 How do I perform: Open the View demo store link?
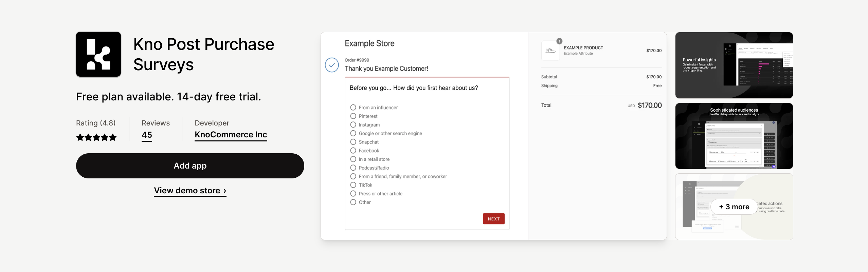point(190,191)
